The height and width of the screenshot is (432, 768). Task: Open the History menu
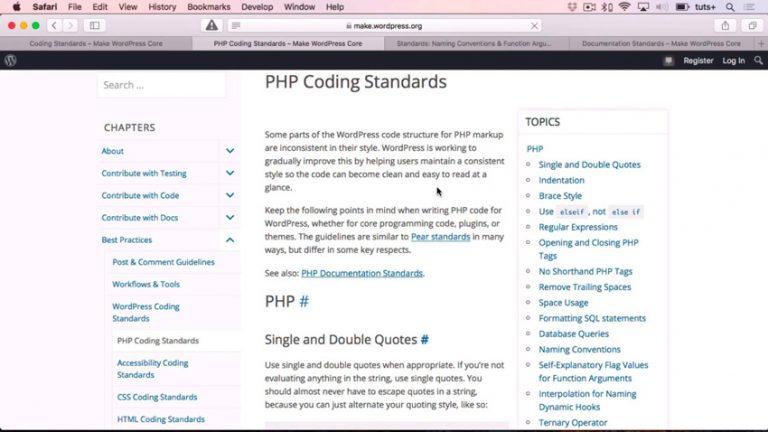click(162, 7)
